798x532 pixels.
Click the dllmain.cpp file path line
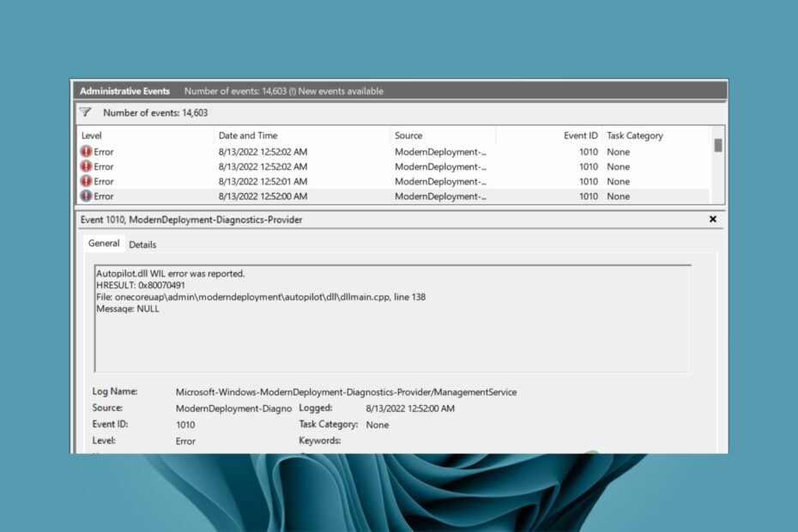pos(261,297)
